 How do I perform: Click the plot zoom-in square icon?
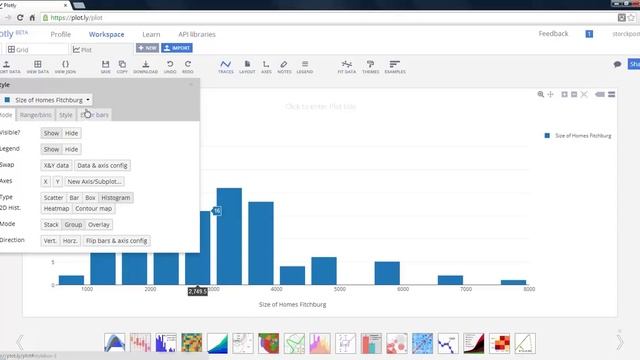pyautogui.click(x=564, y=94)
